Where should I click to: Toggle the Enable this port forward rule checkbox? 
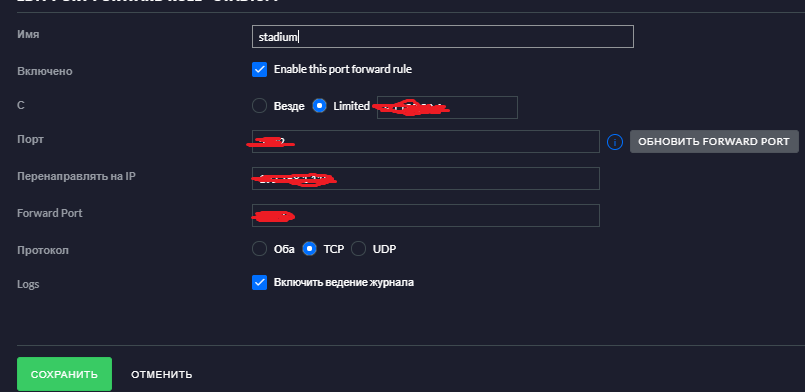259,69
